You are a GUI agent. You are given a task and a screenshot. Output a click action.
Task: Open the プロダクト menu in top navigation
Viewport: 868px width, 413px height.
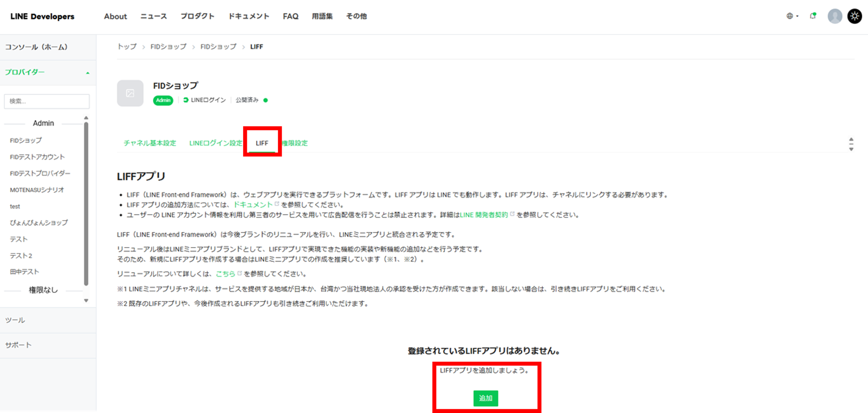pos(197,16)
